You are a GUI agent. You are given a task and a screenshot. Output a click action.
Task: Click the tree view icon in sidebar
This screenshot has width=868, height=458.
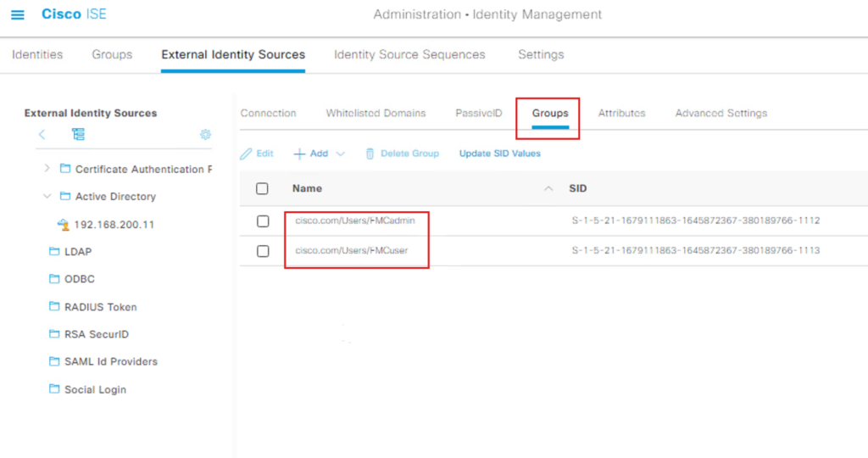[78, 135]
